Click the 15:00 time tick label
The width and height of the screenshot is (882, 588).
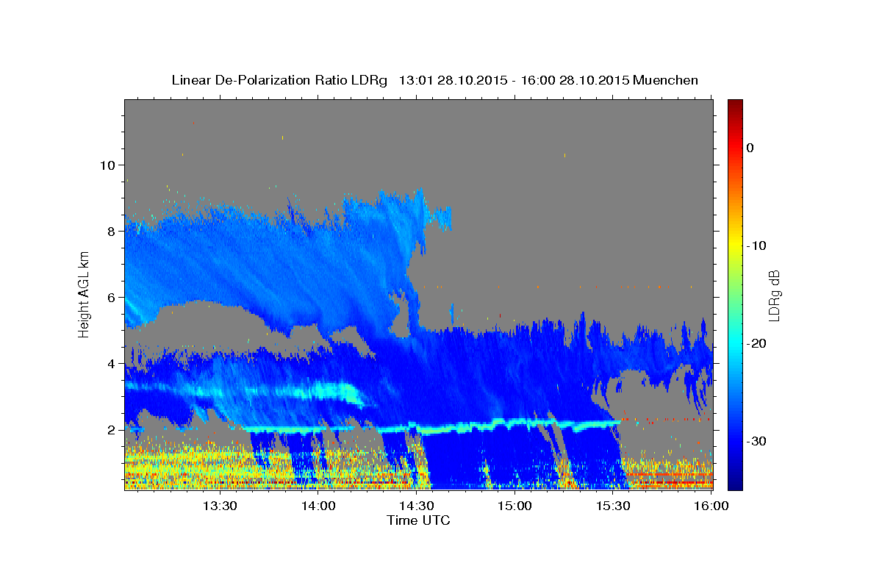[x=514, y=506]
